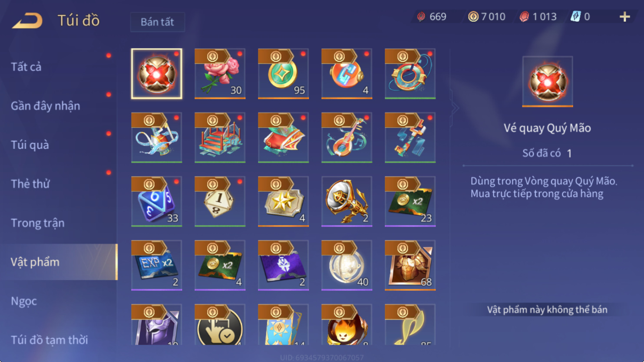
Task: Click the plus icon to add currency
Action: point(624,16)
